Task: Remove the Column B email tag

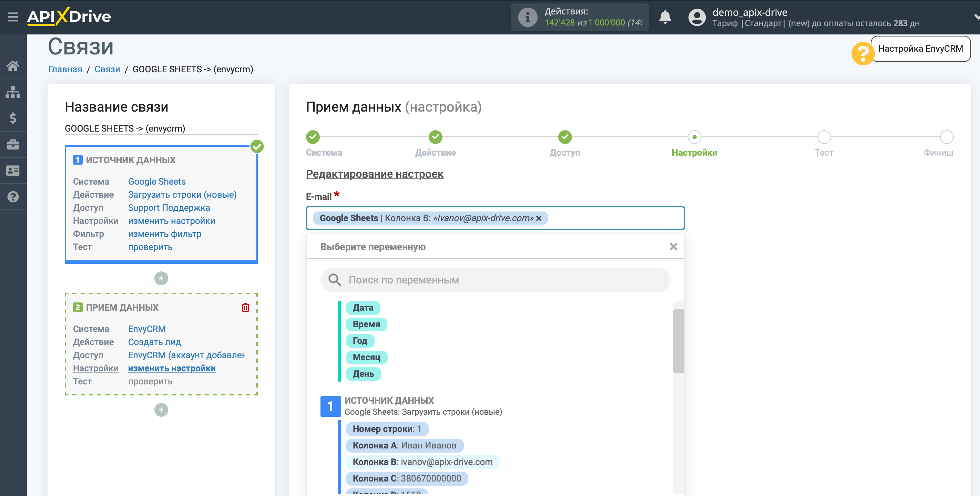Action: [539, 218]
